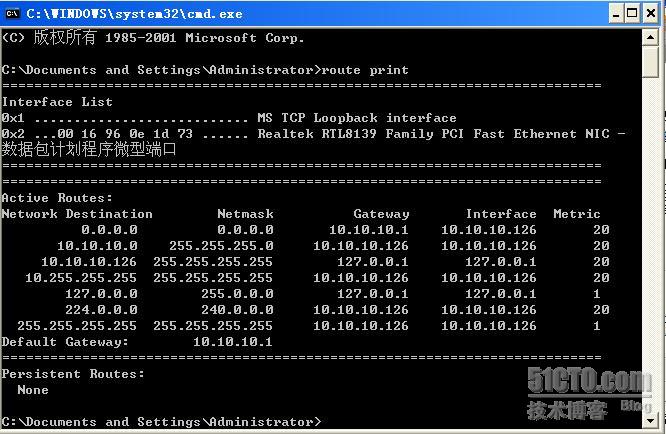666x434 pixels.
Task: Click destination '255.255.255.255' in last route row
Action: tap(77, 326)
